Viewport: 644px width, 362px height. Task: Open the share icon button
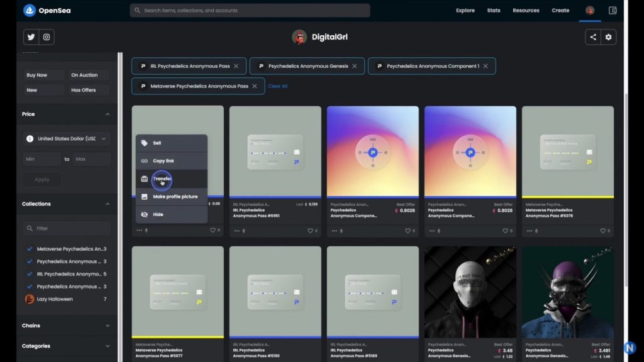tap(592, 37)
